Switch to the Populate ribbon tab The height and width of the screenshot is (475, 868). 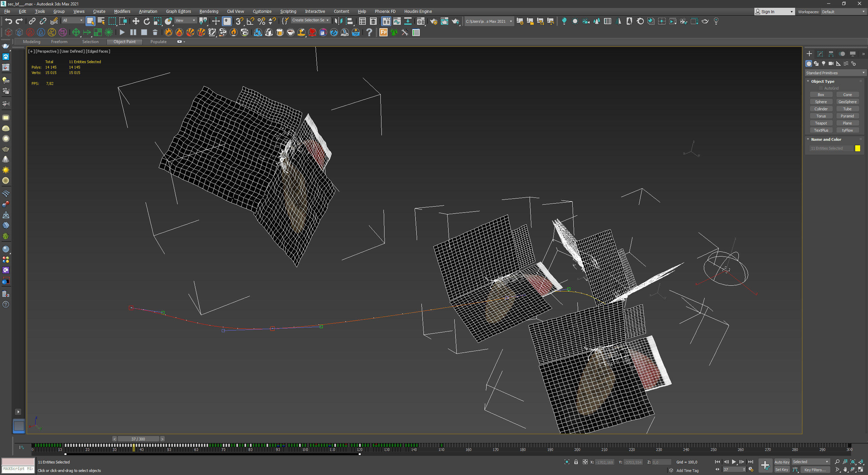click(158, 42)
